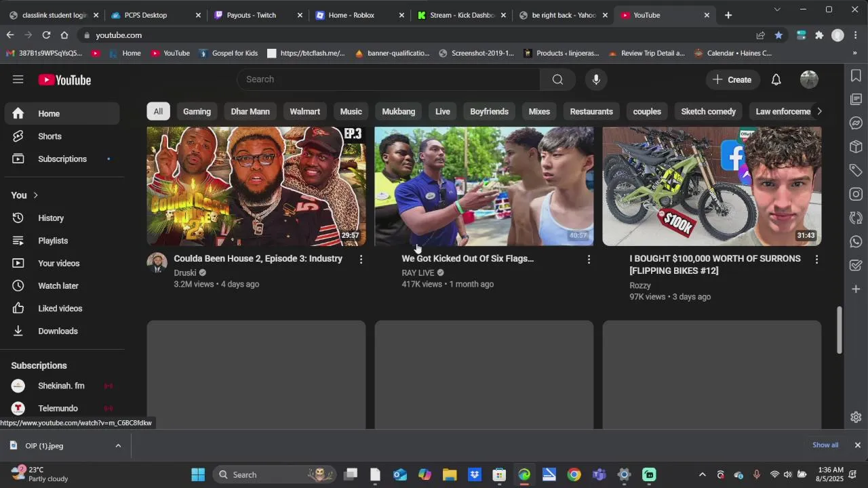Screen dimensions: 868x488
Task: Click Show all downloads
Action: (825, 445)
